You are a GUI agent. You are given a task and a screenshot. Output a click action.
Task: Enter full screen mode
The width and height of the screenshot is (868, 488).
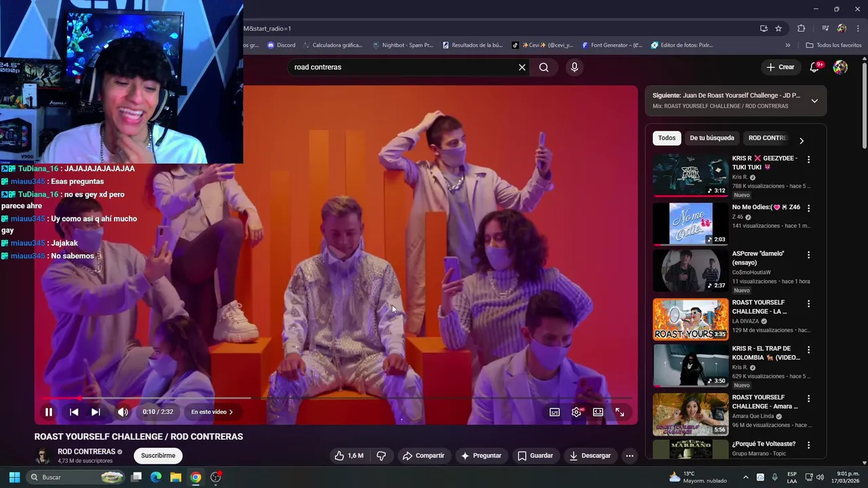(620, 412)
